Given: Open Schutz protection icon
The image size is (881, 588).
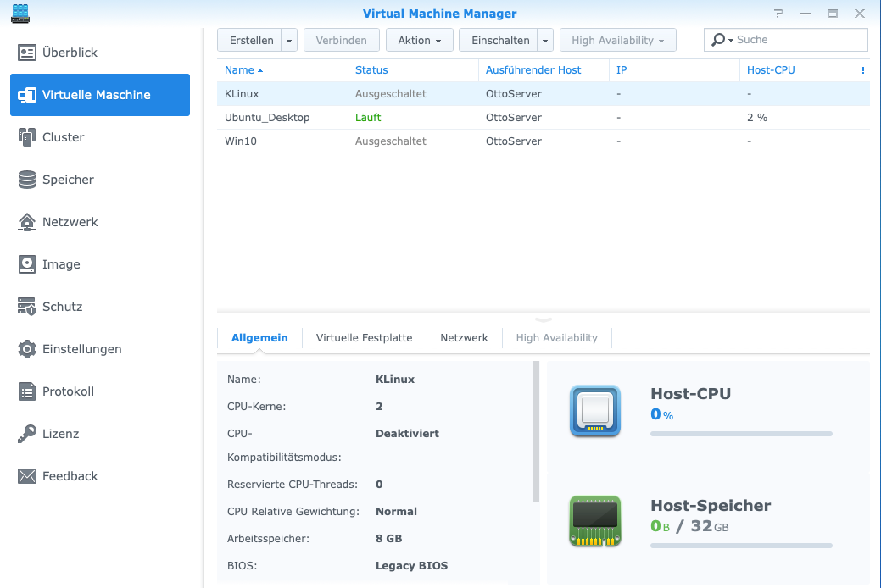Looking at the screenshot, I should (x=27, y=307).
